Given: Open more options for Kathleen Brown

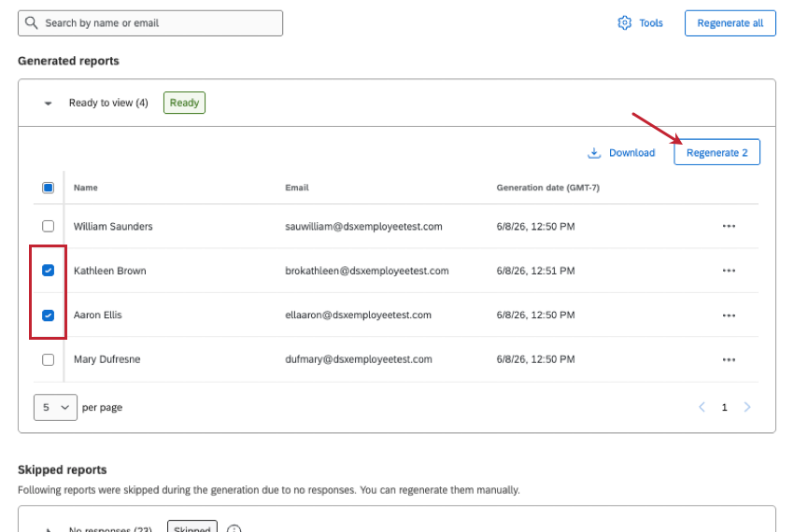Looking at the screenshot, I should click(729, 271).
